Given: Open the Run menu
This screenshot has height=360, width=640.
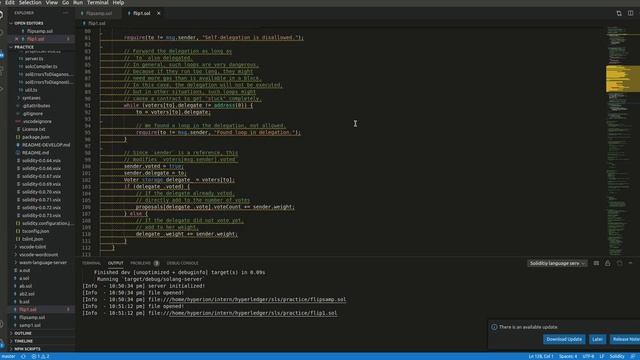Looking at the screenshot, I should click(78, 2).
